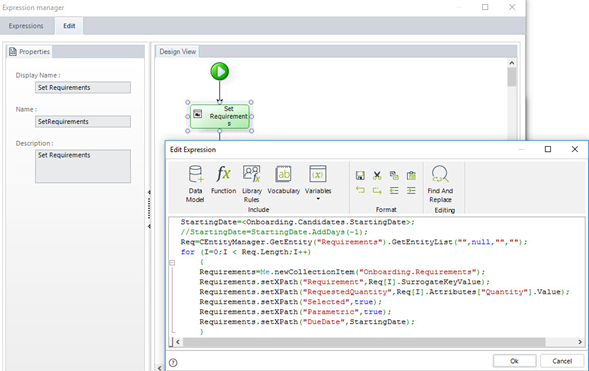The image size is (589, 371).
Task: Switch to the Expressions tab
Action: (26, 26)
